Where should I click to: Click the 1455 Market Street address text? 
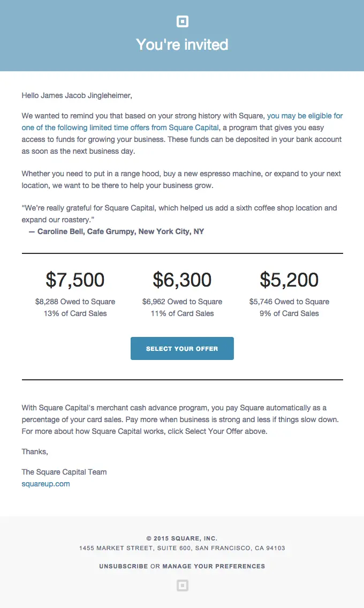(182, 548)
